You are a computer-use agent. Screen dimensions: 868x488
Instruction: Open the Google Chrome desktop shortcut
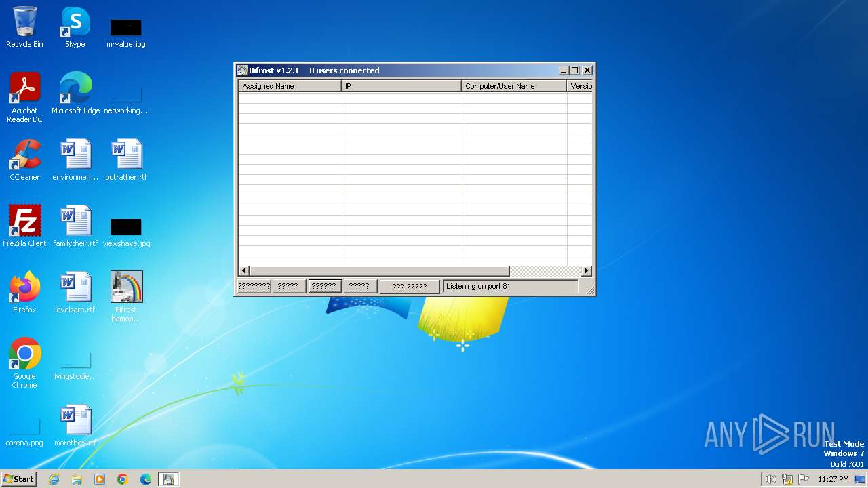coord(24,363)
